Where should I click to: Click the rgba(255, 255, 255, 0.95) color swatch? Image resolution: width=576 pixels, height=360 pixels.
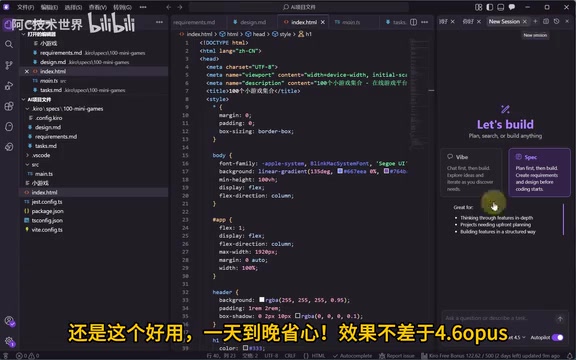coord(262,300)
